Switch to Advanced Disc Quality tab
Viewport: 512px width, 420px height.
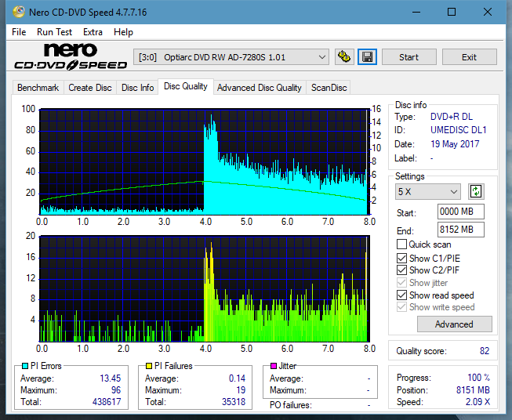tap(260, 88)
